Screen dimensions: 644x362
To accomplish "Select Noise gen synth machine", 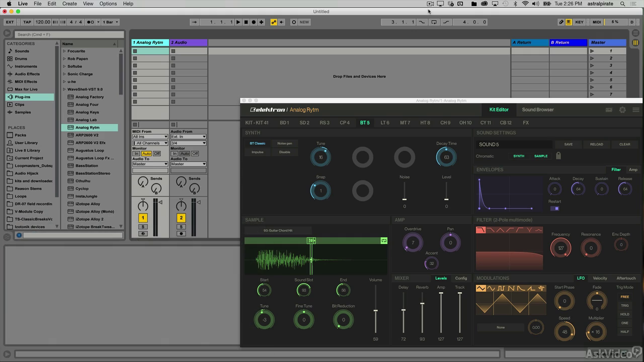I will point(285,143).
